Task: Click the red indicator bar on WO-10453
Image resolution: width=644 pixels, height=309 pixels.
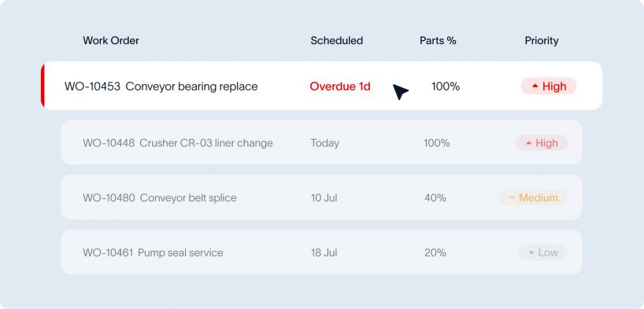Action: pyautogui.click(x=43, y=86)
